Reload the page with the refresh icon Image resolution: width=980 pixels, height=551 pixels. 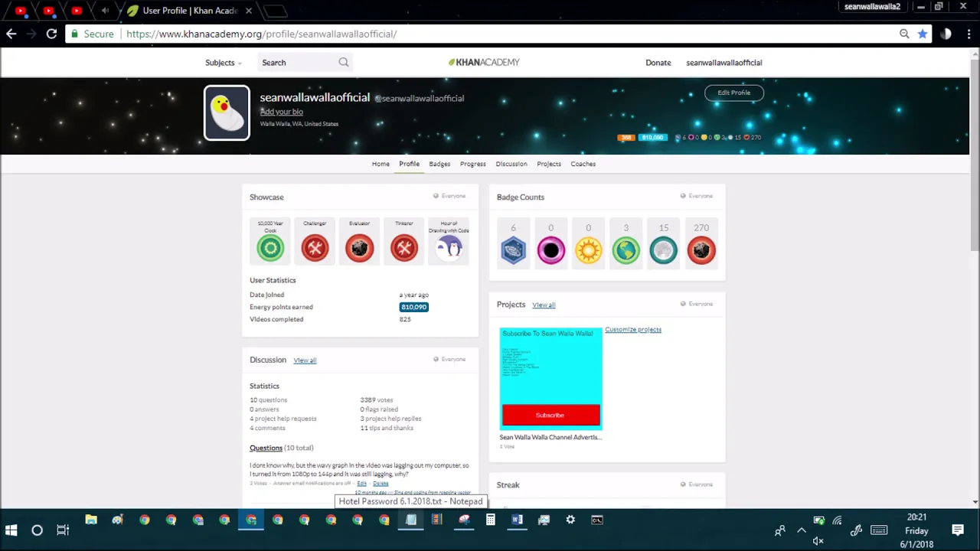(x=51, y=34)
